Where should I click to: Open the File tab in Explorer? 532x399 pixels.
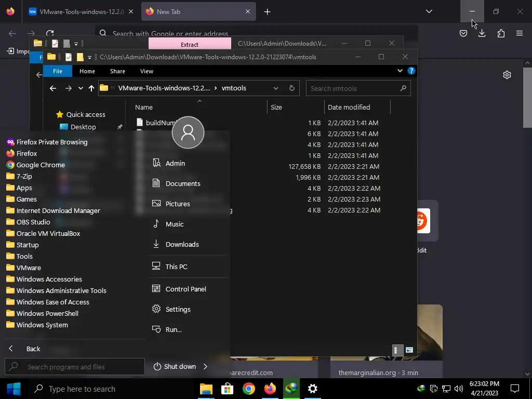click(x=58, y=71)
